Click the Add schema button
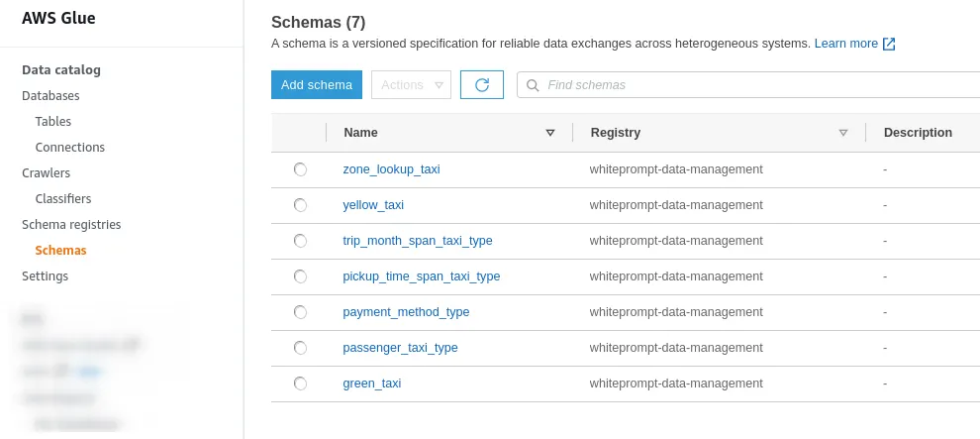Screen dimensions: 980x439 click(316, 85)
